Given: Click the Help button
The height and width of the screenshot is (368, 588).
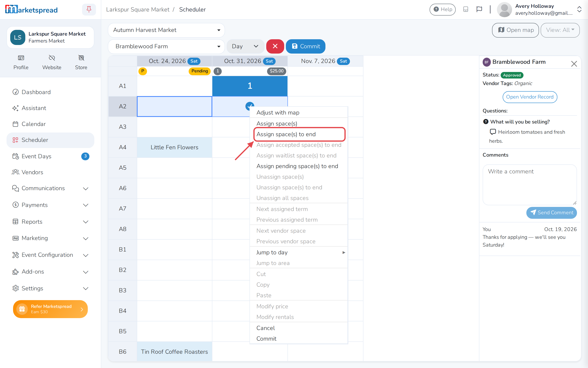Looking at the screenshot, I should [x=442, y=9].
